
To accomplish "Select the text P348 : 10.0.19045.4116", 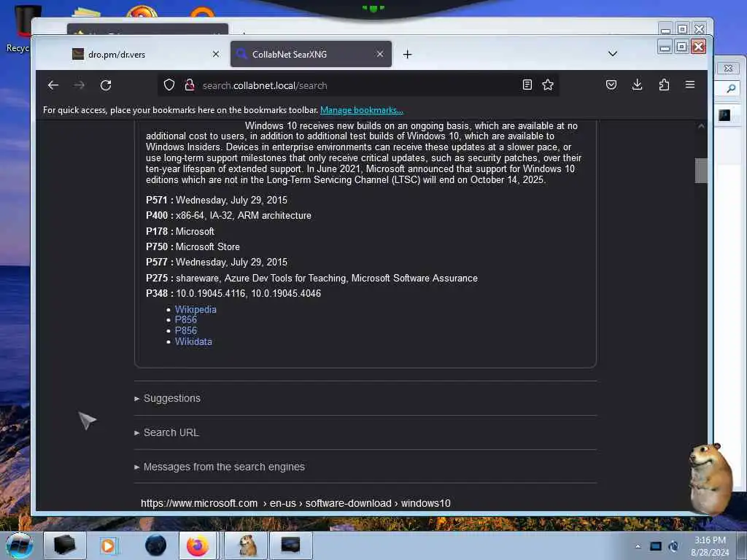I will (196, 293).
